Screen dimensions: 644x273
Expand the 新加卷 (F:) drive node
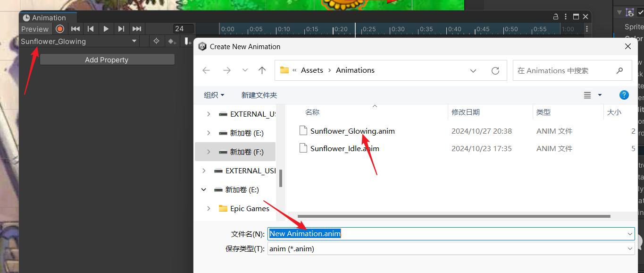[209, 152]
